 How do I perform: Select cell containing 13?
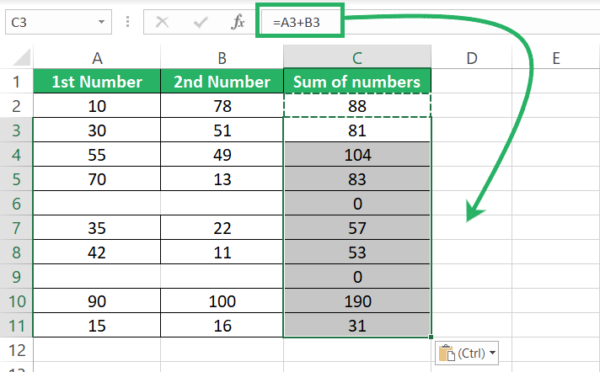(222, 179)
